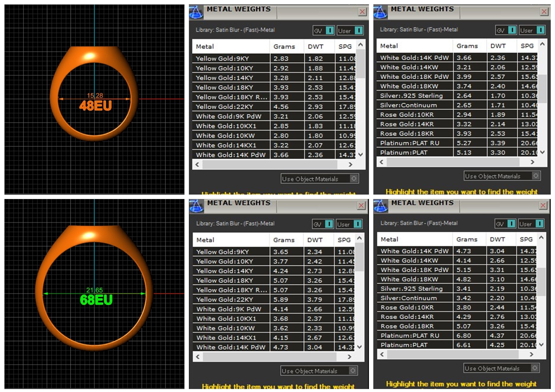Click Metal Weights icon in panel with Platinum:PLAT 6.61 grams
The width and height of the screenshot is (555, 392).
click(x=380, y=206)
